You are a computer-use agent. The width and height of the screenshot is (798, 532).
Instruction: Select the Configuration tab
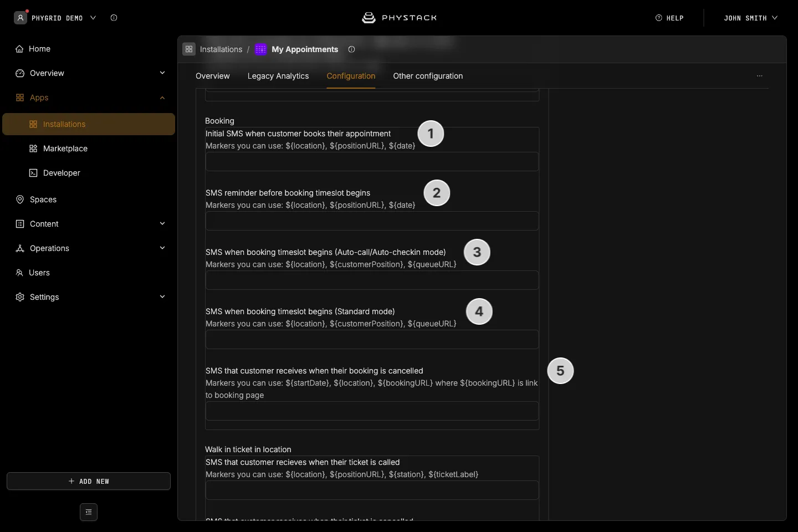tap(351, 76)
